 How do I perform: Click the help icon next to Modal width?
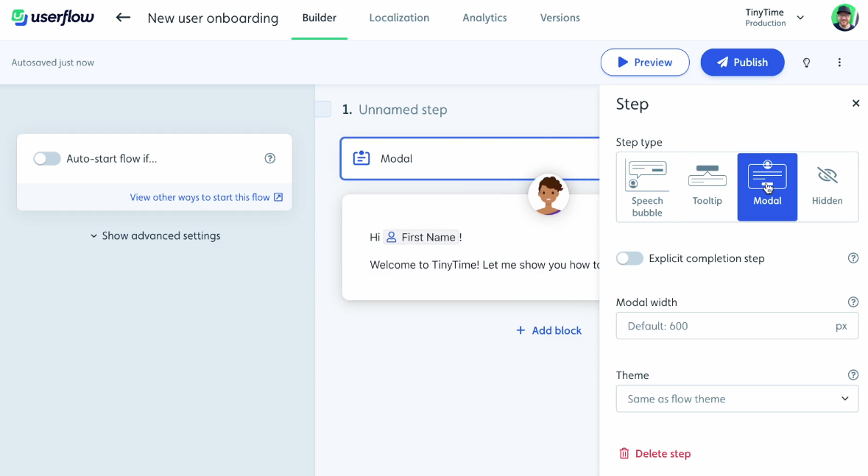pyautogui.click(x=853, y=302)
